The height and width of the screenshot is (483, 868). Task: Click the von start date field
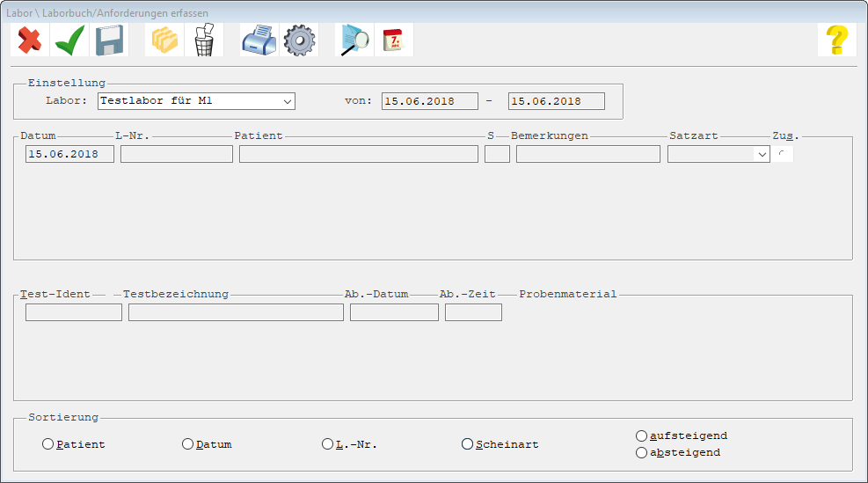pos(429,101)
